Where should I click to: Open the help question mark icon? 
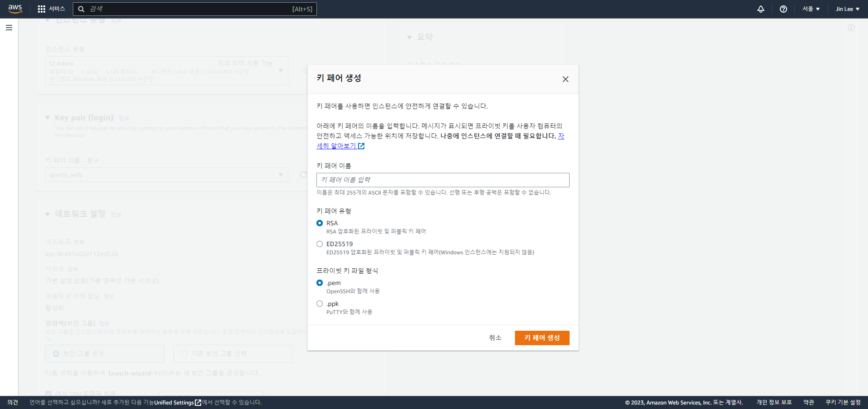tap(783, 9)
